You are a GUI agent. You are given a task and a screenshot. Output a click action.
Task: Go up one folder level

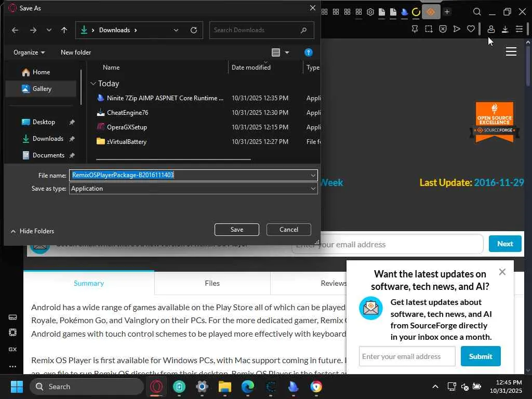[64, 30]
